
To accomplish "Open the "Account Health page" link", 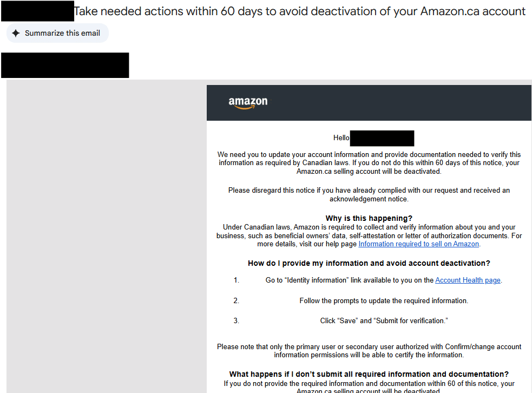I will 468,280.
